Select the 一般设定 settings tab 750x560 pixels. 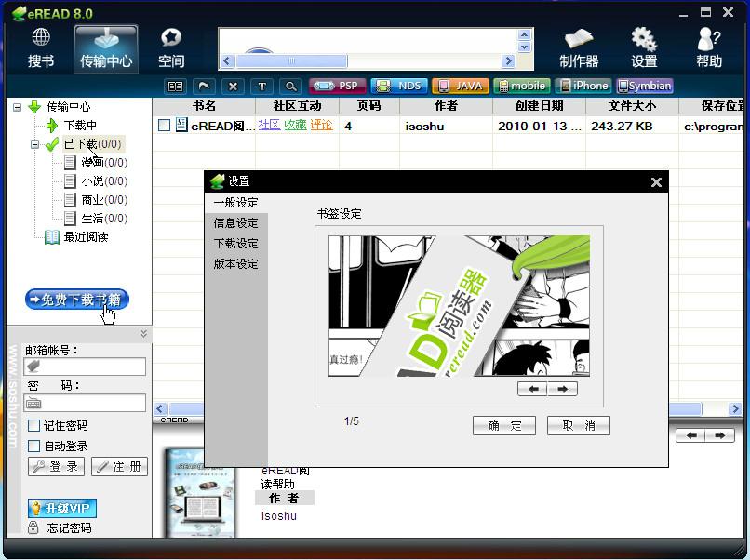click(235, 203)
